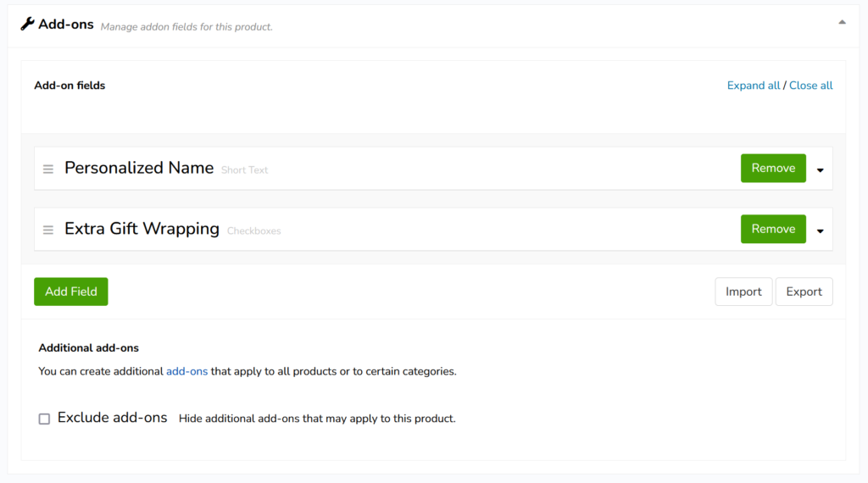Enable the Exclude add-ons checkbox
The width and height of the screenshot is (868, 483).
[44, 419]
